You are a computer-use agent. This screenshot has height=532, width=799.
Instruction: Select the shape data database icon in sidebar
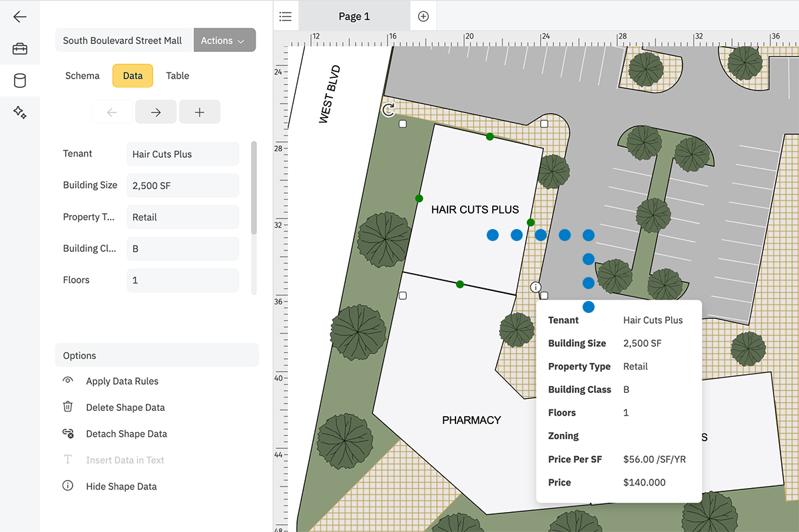coord(20,81)
